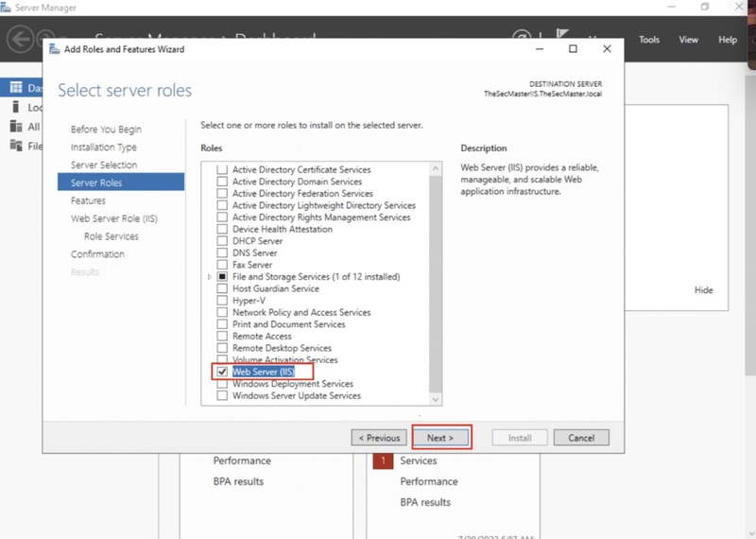756x539 pixels.
Task: Open the View menu in Server Manager
Action: (x=688, y=40)
